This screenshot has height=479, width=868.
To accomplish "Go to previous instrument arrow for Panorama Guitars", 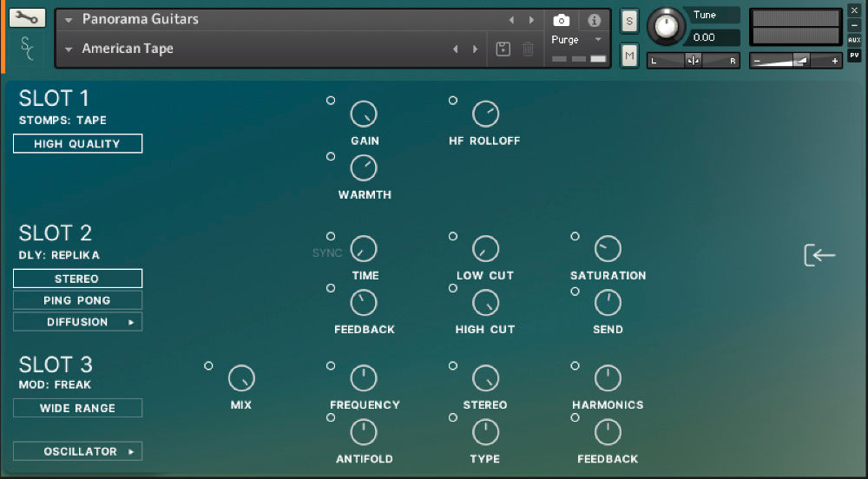I will [x=511, y=20].
